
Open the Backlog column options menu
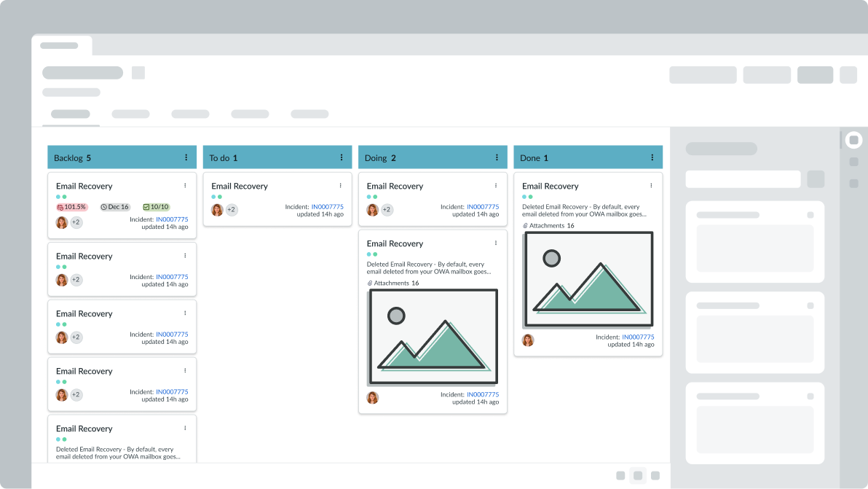pyautogui.click(x=186, y=157)
